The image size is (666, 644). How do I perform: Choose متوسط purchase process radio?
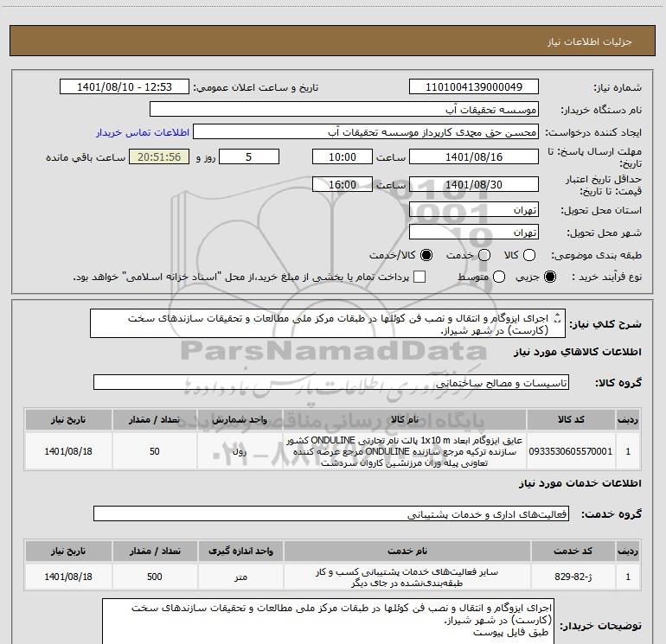499,277
